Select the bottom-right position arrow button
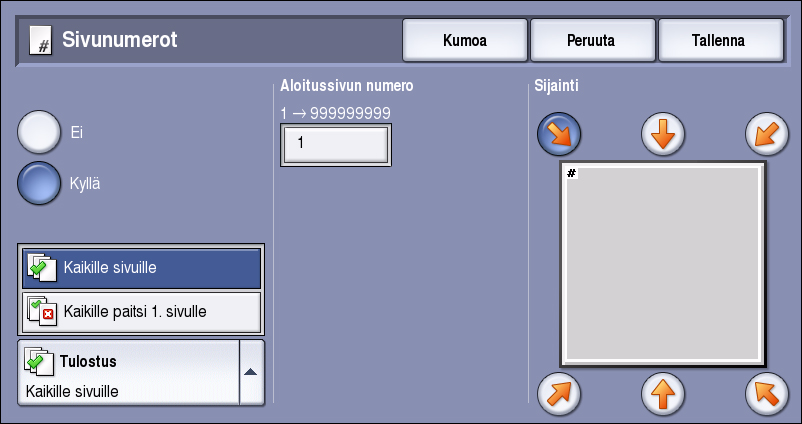Viewport: 802px width, 424px height. [767, 393]
